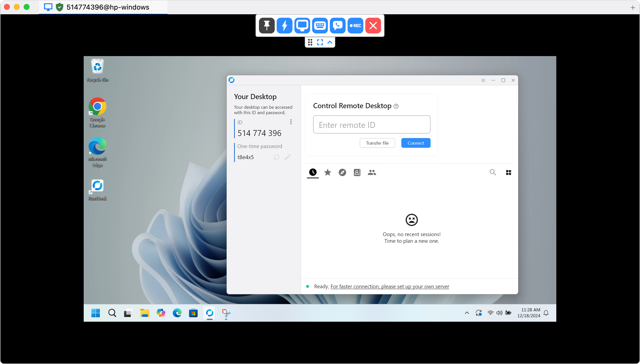Minimize the remote RustDesk window

[493, 80]
